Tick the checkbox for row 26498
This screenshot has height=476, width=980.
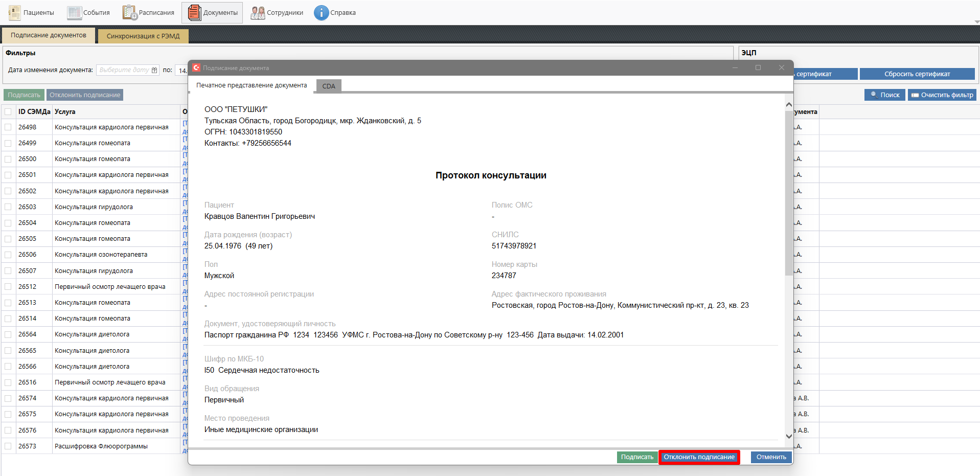click(x=8, y=127)
